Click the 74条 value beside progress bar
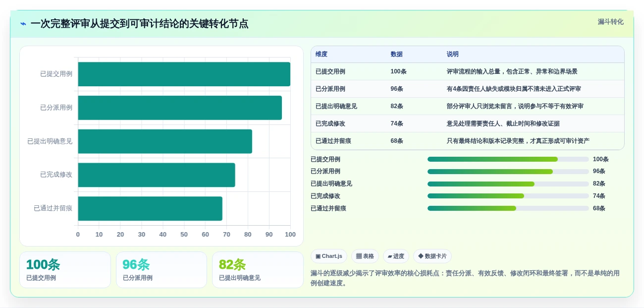Image resolution: width=644 pixels, height=308 pixels. click(599, 196)
